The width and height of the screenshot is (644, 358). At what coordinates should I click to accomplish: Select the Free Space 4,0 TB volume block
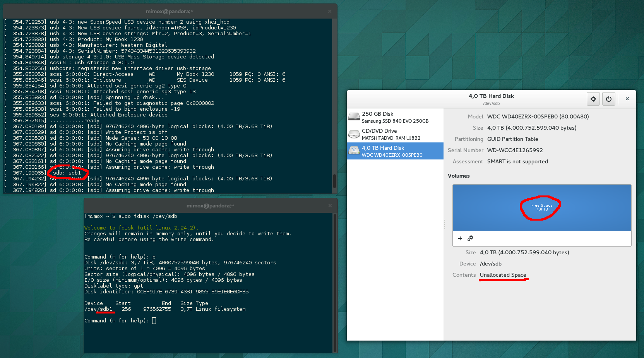[541, 207]
